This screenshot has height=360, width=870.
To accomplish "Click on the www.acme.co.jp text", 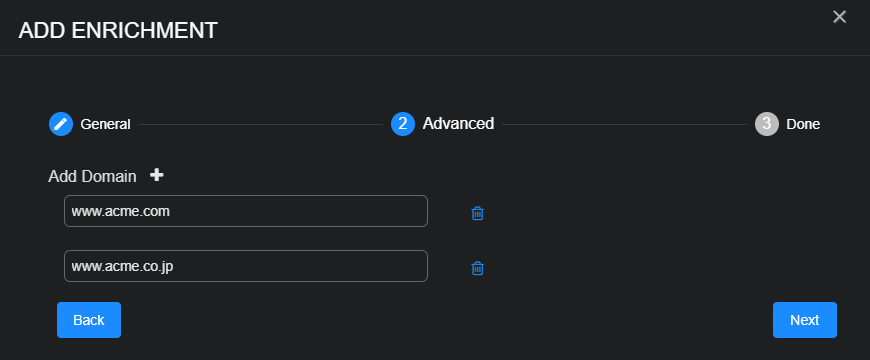I will click(x=123, y=267).
